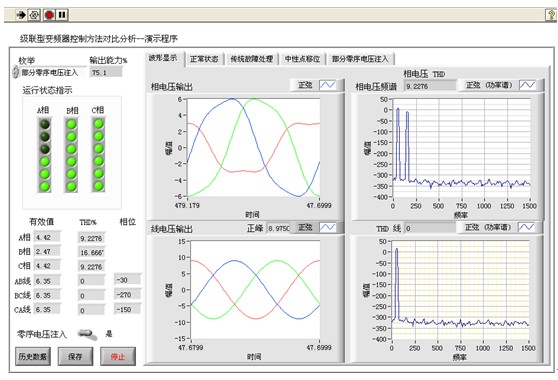This screenshot has height=380, width=558.
Task: Click the 相电压输出 plot legend waveform icon
Action: click(x=327, y=85)
